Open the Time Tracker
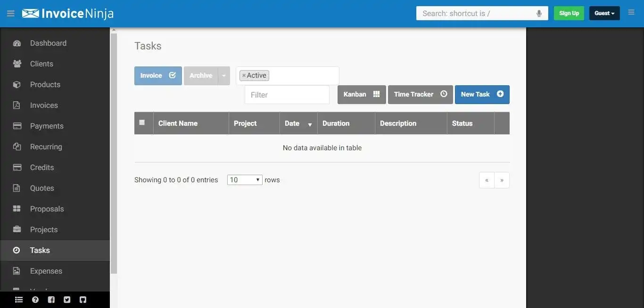Screen dimensions: 644x308 point(419,94)
